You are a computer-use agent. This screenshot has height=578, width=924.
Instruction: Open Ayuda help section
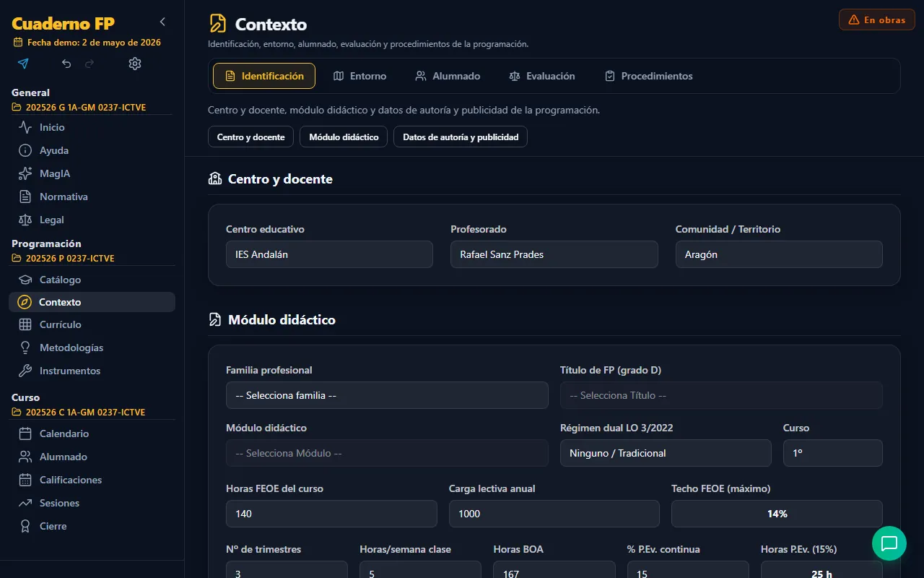tap(92, 150)
